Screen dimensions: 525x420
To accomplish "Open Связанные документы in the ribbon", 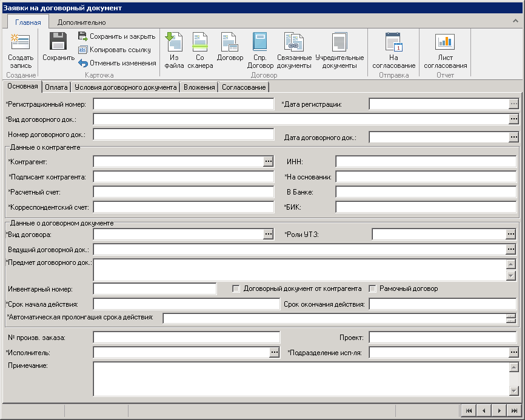I will tap(294, 50).
